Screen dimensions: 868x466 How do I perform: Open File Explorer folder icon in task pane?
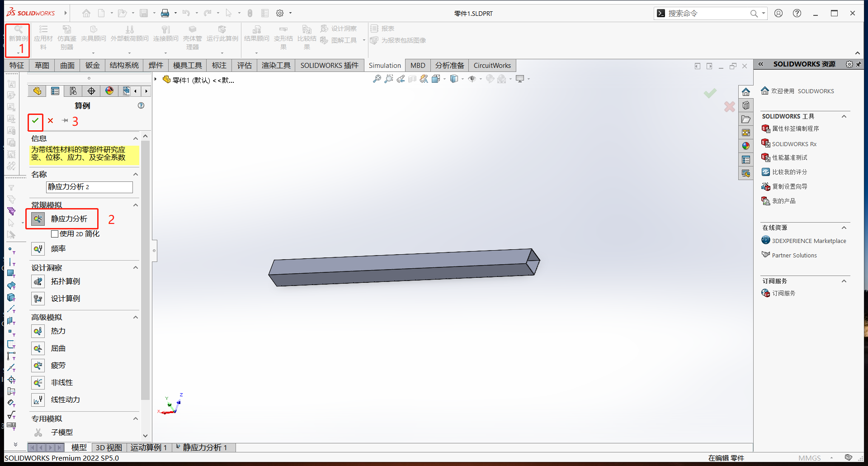(x=746, y=119)
